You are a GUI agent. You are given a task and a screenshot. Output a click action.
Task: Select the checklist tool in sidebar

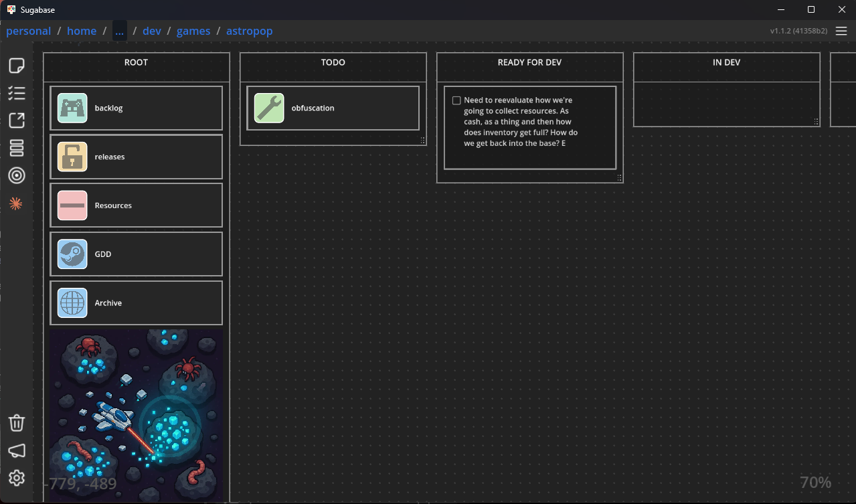(17, 93)
